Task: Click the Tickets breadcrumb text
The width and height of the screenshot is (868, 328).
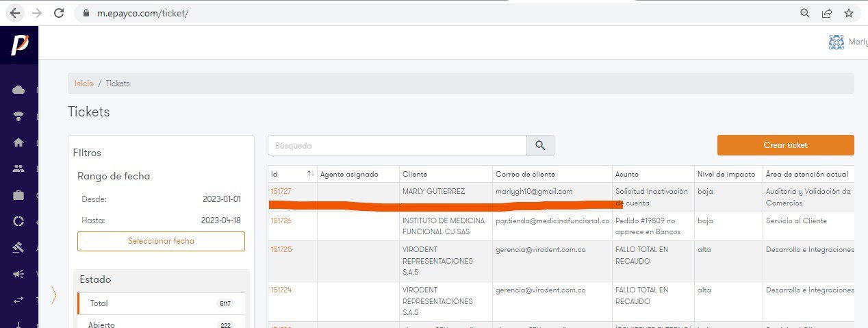Action: point(118,83)
